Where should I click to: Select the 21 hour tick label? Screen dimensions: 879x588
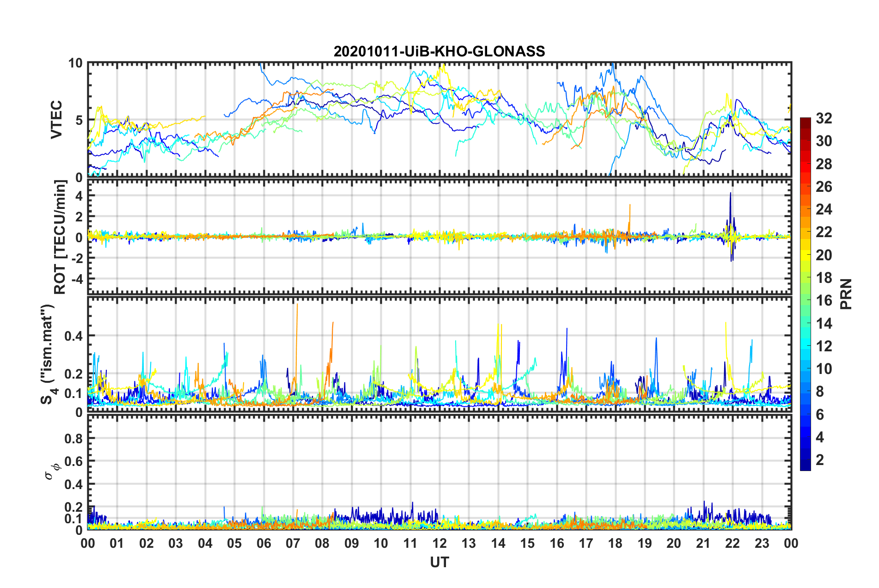click(703, 543)
